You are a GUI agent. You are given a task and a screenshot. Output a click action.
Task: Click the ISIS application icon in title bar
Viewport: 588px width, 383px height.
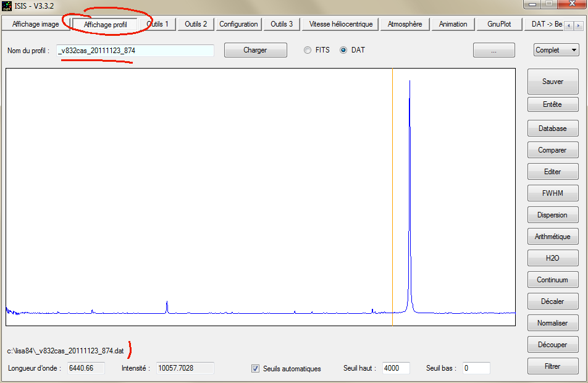click(7, 6)
